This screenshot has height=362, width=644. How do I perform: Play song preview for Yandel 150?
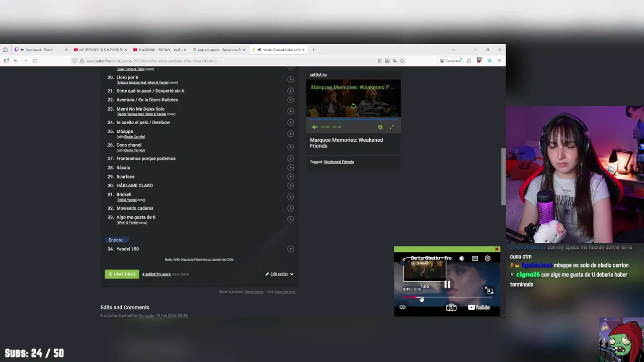tap(290, 249)
